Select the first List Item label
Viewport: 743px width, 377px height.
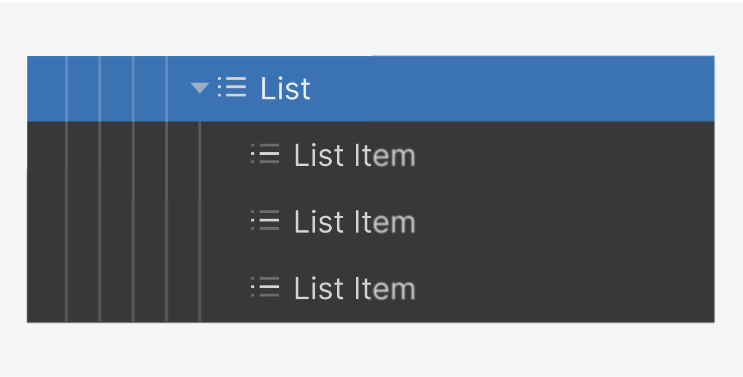tap(354, 155)
